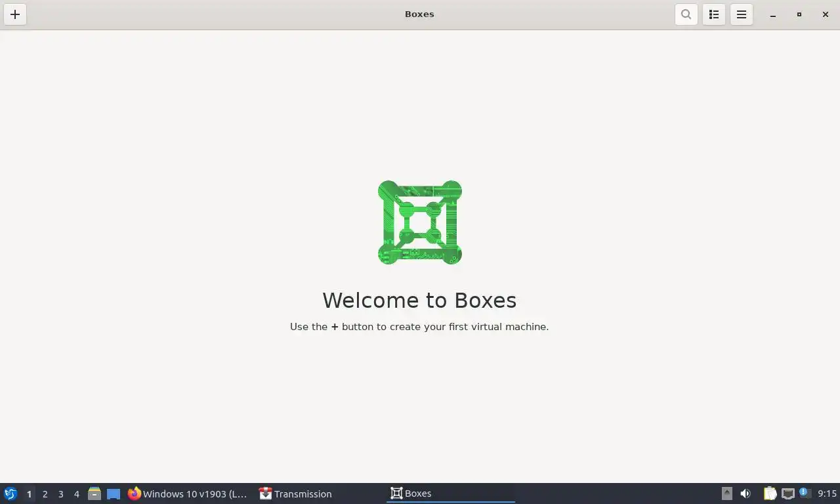840x504 pixels.
Task: Open the update notification tray icon
Action: tap(805, 493)
